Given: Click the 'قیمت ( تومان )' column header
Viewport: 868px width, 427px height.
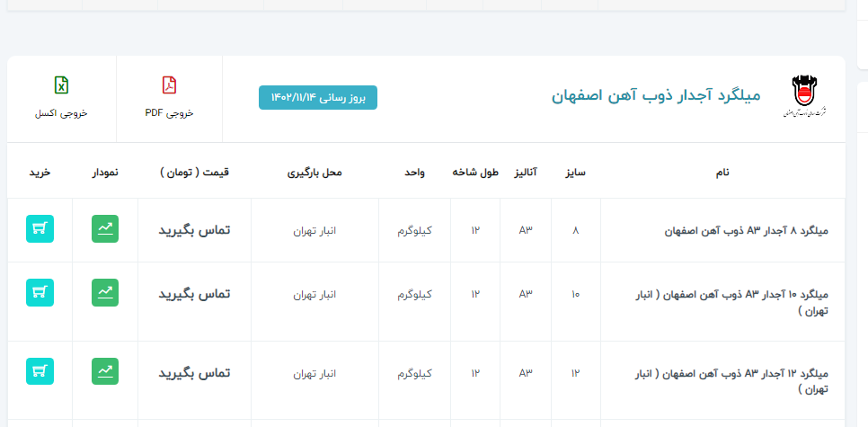Looking at the screenshot, I should 194,172.
